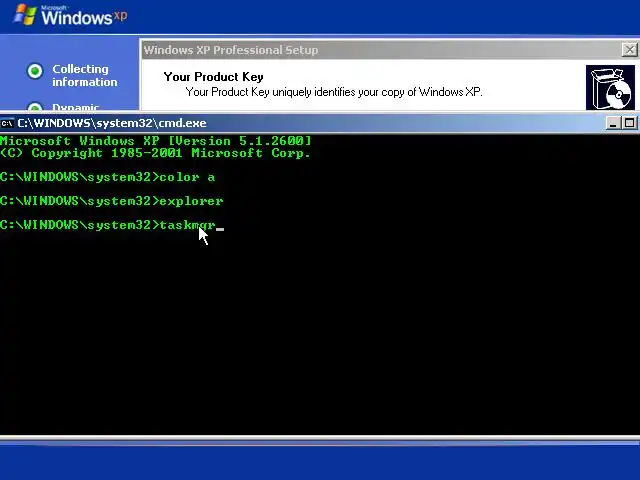
Task: Click the 'taskmgr' command being typed
Action: [187, 225]
